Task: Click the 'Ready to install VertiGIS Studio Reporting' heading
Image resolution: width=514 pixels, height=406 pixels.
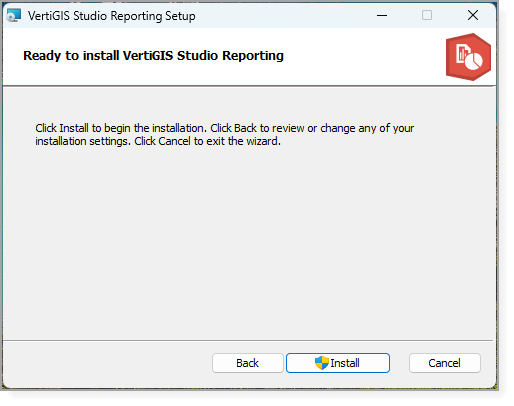Action: pyautogui.click(x=153, y=56)
